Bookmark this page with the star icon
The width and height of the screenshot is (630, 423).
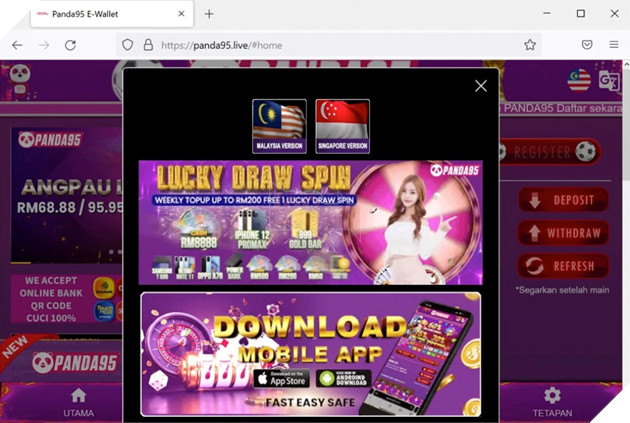530,45
